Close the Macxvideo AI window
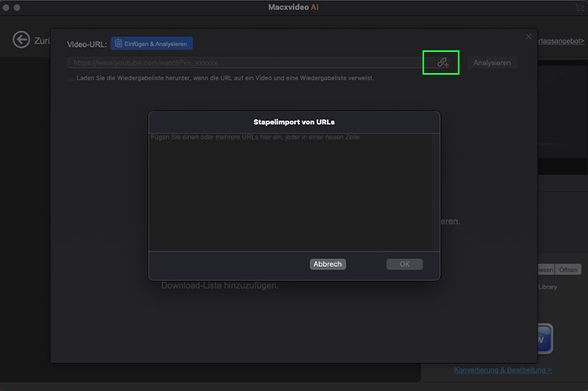Screen dimensions: 588x391 (x=8, y=8)
